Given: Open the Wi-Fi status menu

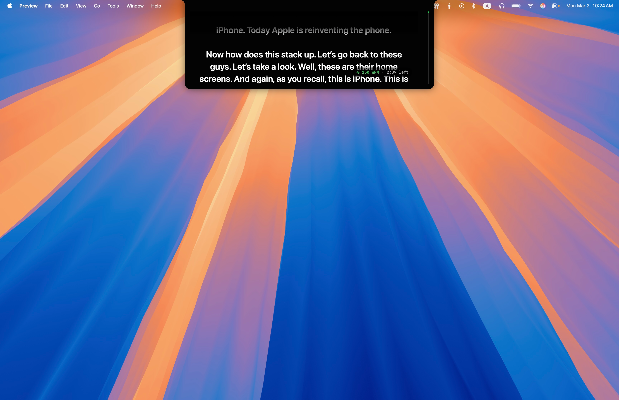Looking at the screenshot, I should [x=530, y=5].
